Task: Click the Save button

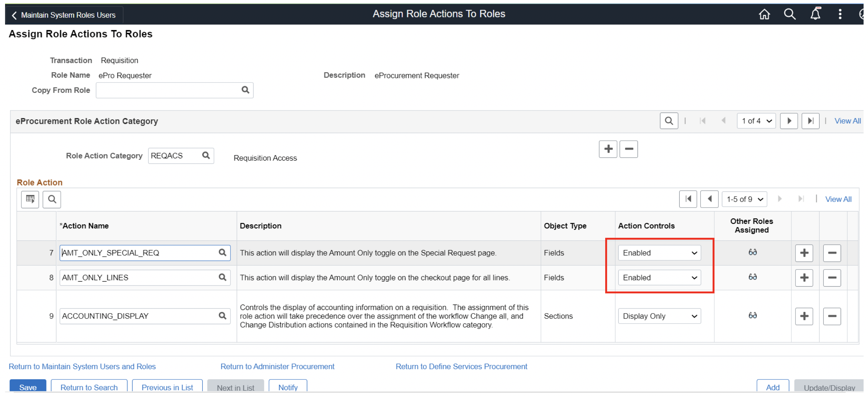Action: 27,387
